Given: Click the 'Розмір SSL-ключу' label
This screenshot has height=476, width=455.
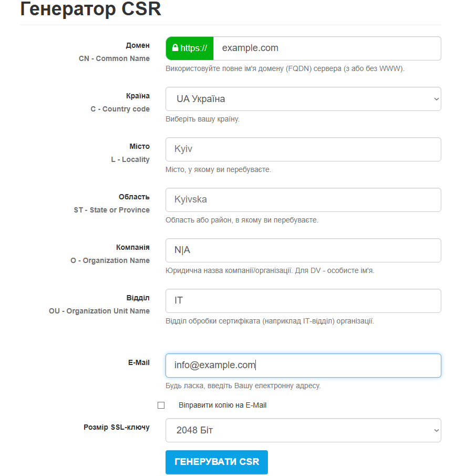Looking at the screenshot, I should [x=116, y=428].
